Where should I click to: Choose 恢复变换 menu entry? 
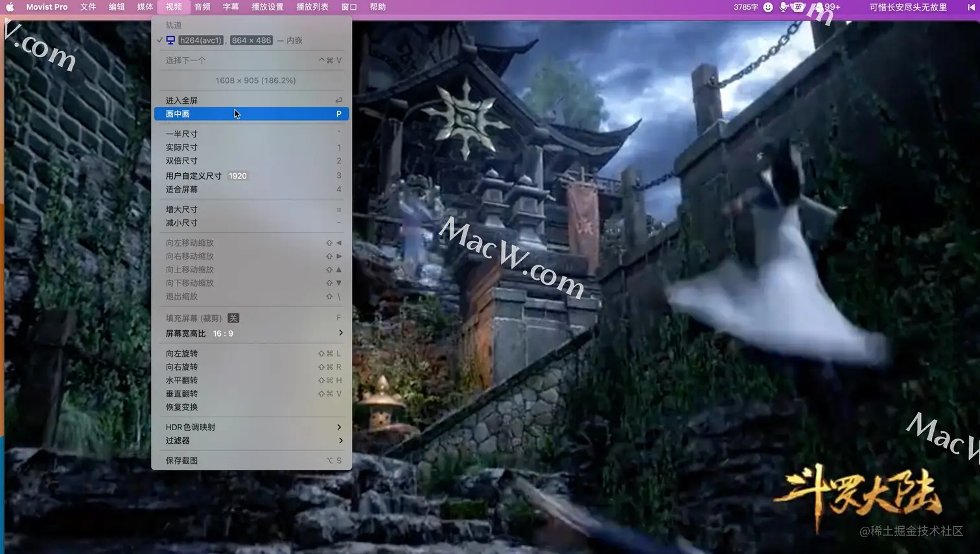[x=251, y=407]
